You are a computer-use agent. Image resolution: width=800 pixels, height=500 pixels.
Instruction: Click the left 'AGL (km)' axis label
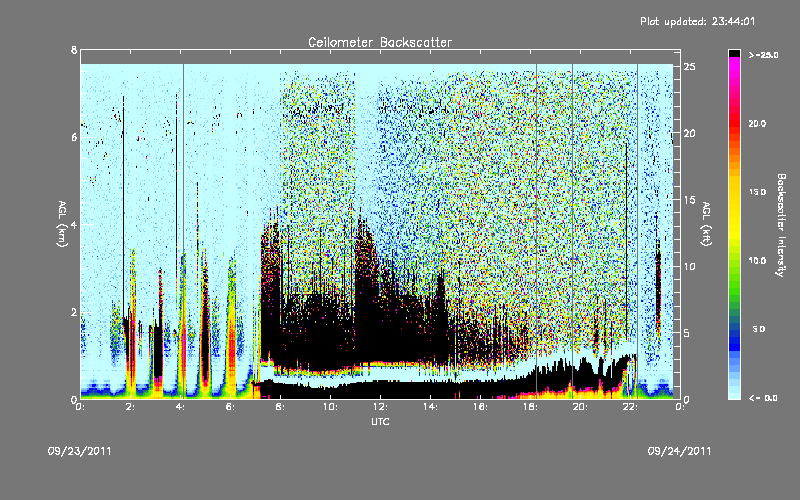[62, 224]
